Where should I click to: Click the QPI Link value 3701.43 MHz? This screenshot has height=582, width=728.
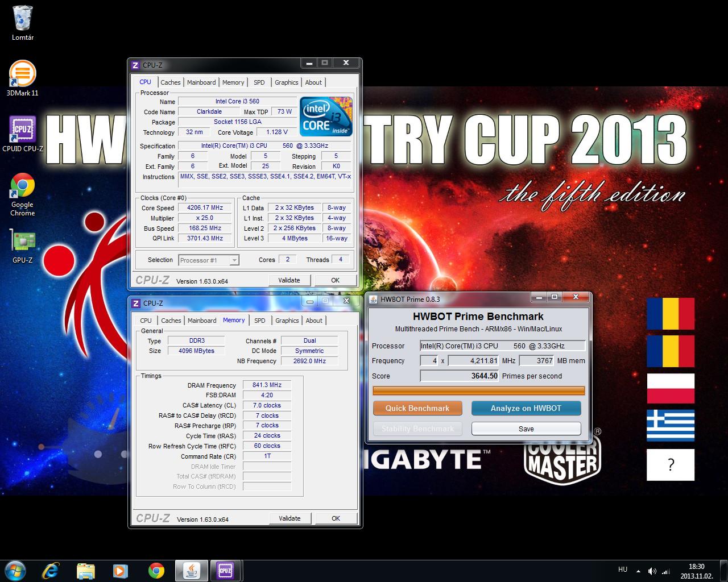pyautogui.click(x=205, y=239)
